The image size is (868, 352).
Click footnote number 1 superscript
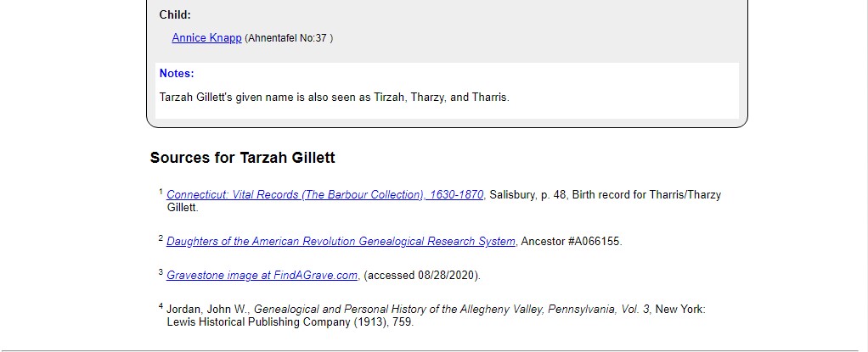[x=161, y=192]
